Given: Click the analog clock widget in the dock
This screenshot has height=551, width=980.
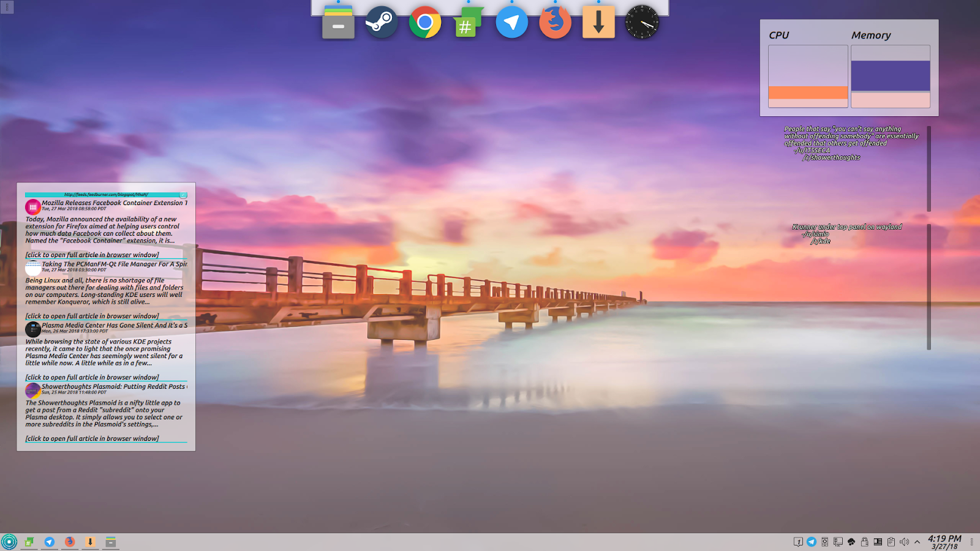Looking at the screenshot, I should pyautogui.click(x=642, y=21).
